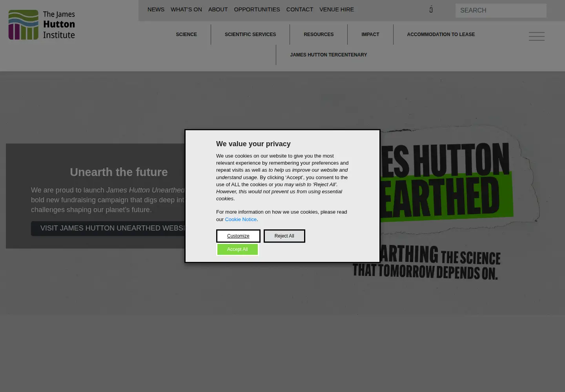Open the What's On link
This screenshot has width=565, height=392.
click(186, 9)
